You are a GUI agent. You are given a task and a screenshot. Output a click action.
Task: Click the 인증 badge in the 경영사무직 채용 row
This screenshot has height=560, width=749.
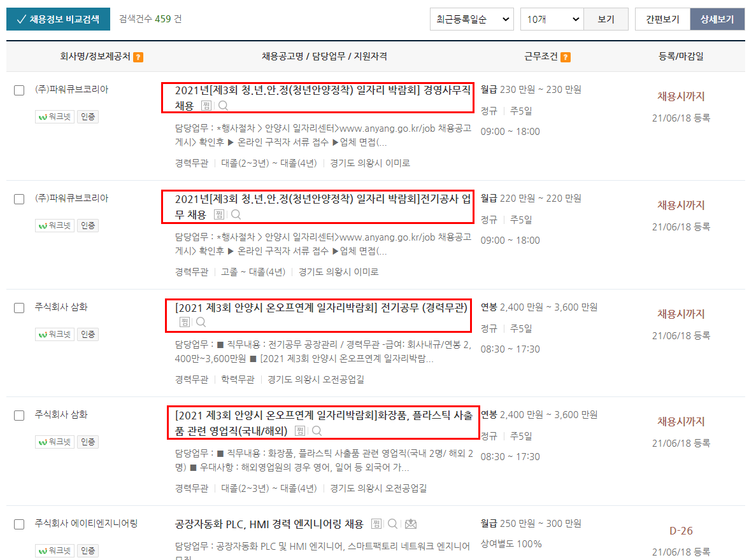point(88,116)
